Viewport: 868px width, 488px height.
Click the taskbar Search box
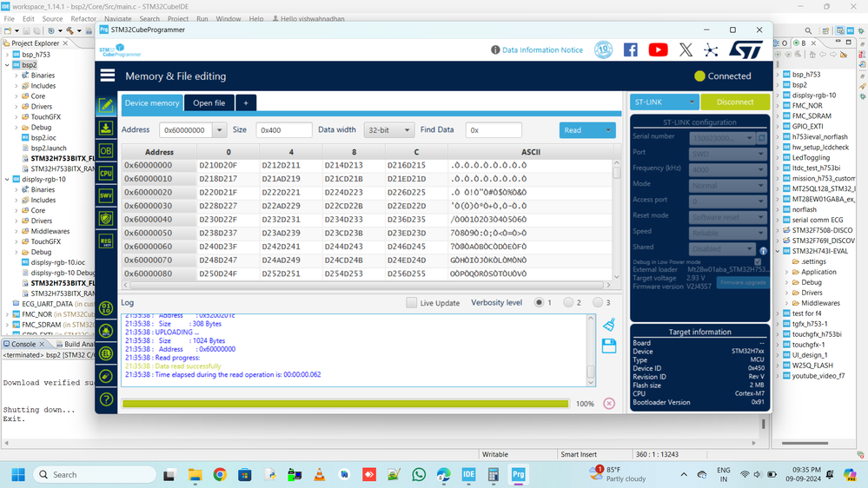[96, 474]
